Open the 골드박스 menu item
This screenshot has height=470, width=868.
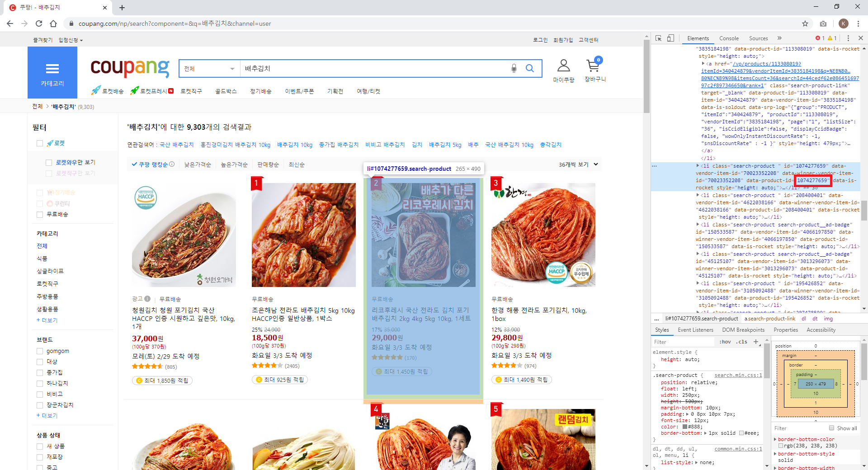click(226, 91)
